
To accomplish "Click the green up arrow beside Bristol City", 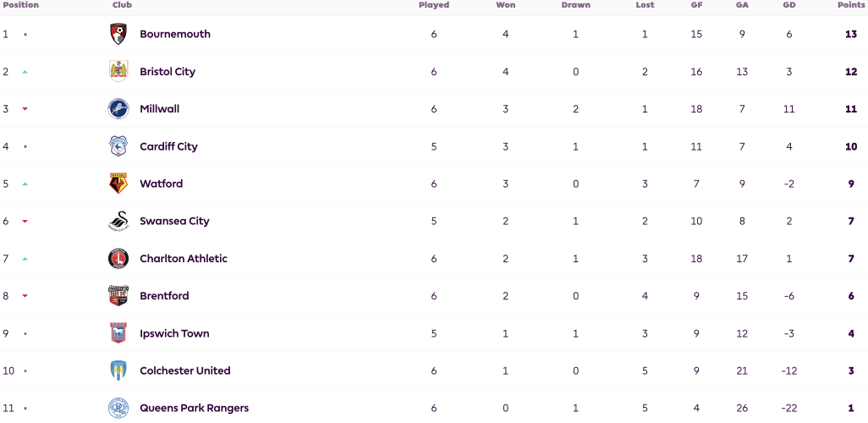I will [x=25, y=72].
